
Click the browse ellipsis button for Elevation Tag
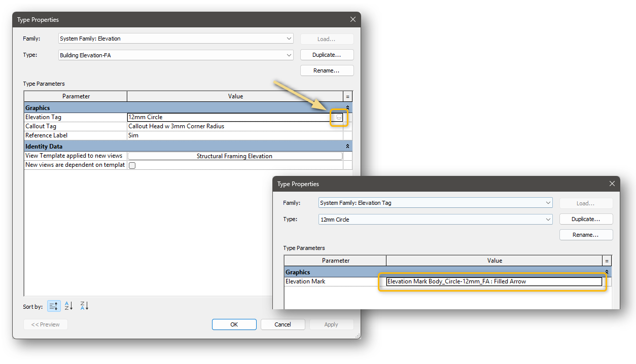[x=339, y=117]
